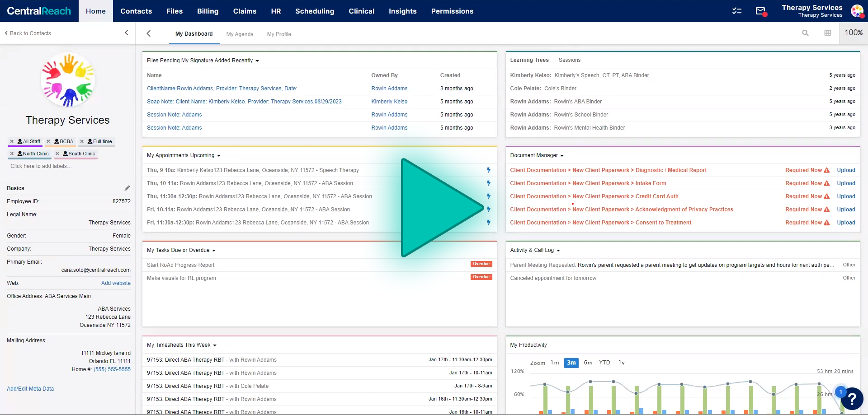Open the Clinical menu
This screenshot has width=868, height=415.
pos(361,11)
